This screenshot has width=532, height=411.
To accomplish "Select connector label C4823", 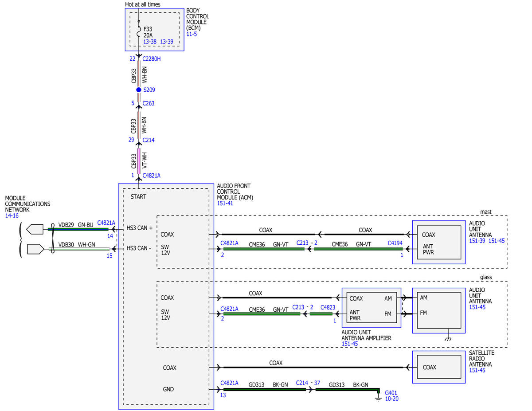I will pyautogui.click(x=328, y=307).
